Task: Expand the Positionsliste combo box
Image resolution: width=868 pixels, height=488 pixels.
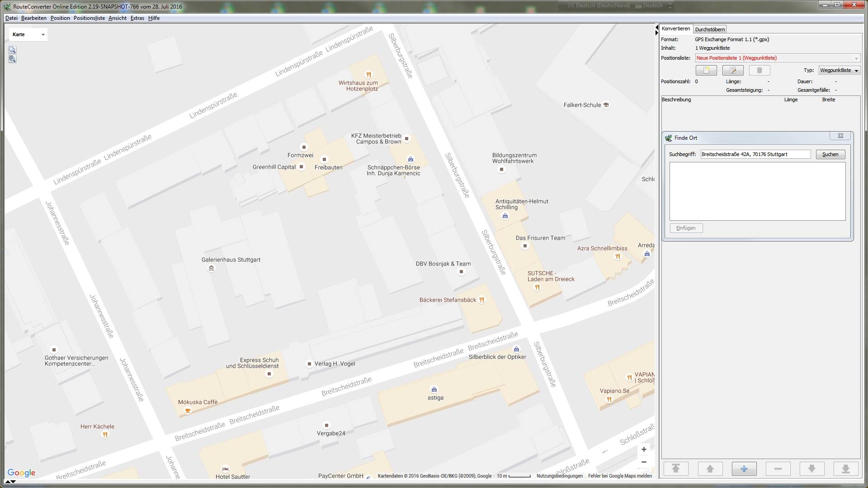Action: coord(856,58)
